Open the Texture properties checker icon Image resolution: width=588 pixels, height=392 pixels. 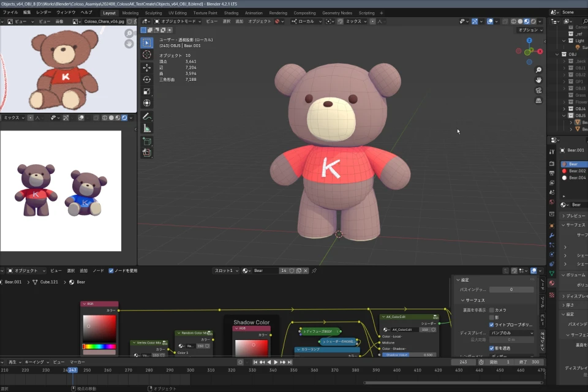(x=552, y=295)
